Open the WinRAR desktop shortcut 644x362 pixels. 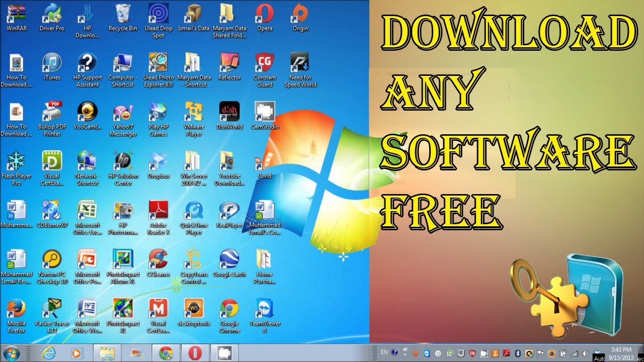[16, 18]
